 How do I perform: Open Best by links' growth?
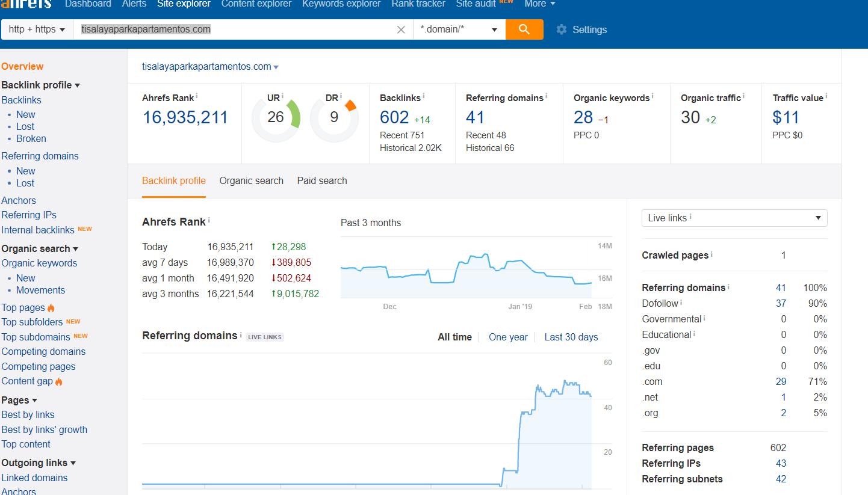[x=45, y=429]
